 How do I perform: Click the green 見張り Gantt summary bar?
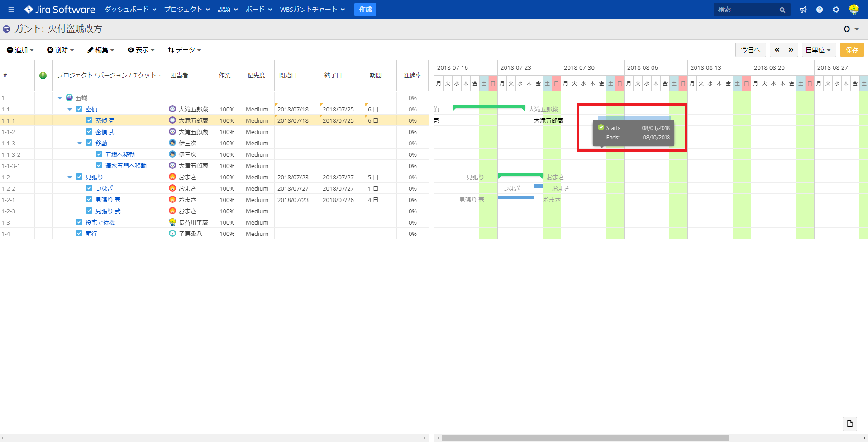point(520,175)
